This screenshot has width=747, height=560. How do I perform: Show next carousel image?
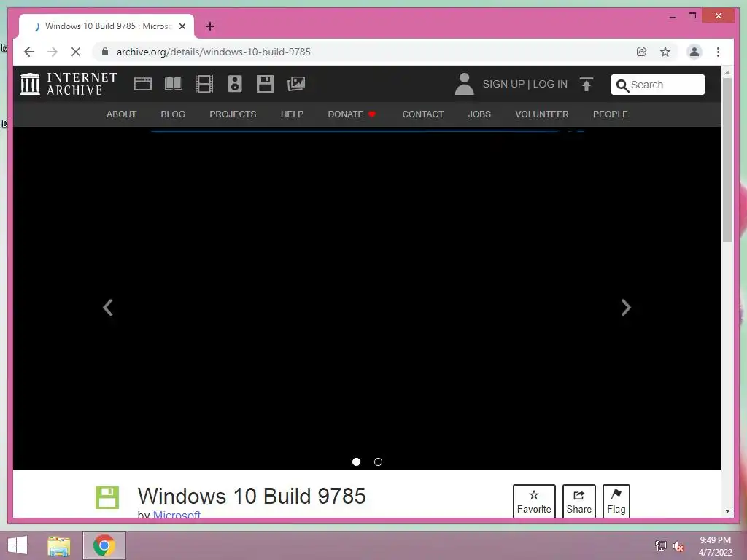pos(626,308)
